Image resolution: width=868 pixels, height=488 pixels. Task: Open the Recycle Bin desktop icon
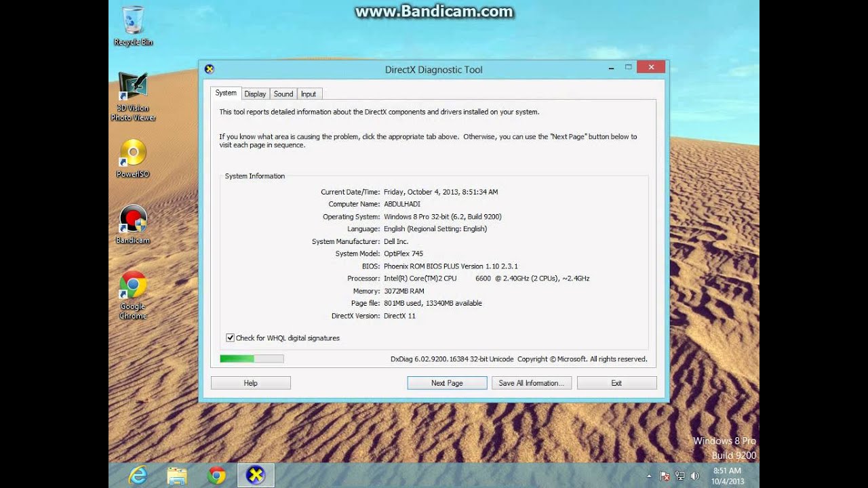tap(133, 26)
